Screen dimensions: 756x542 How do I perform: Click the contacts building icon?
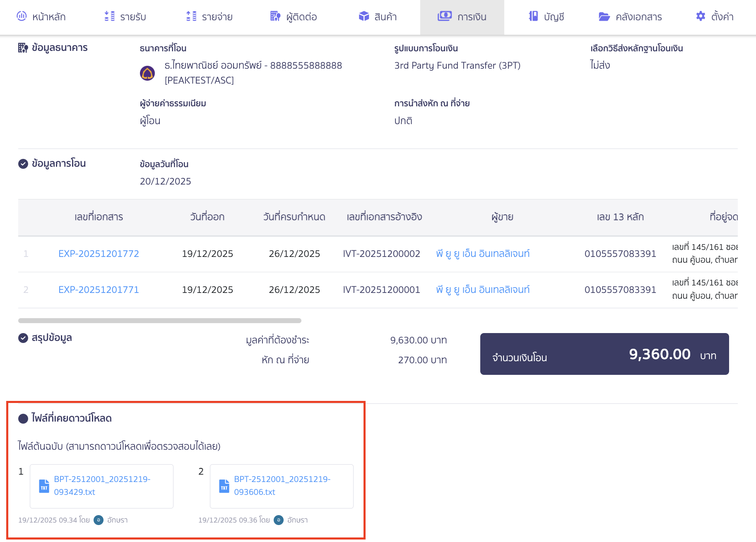(275, 17)
